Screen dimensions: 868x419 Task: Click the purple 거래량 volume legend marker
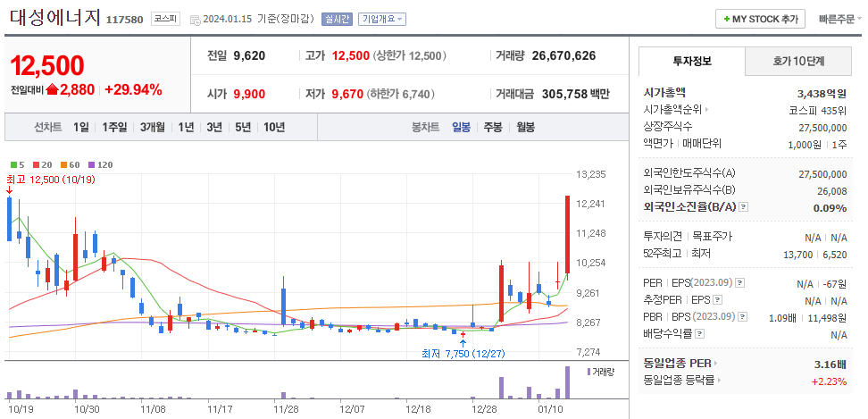[x=589, y=372]
